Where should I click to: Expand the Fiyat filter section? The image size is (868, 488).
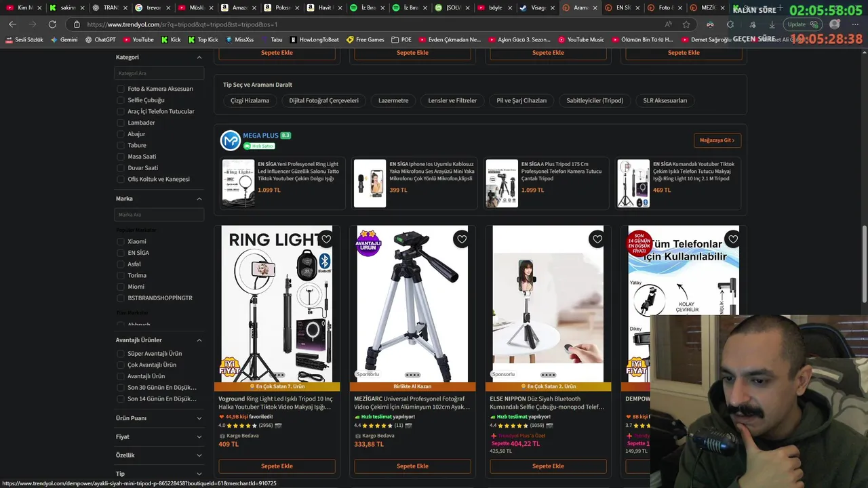(199, 437)
